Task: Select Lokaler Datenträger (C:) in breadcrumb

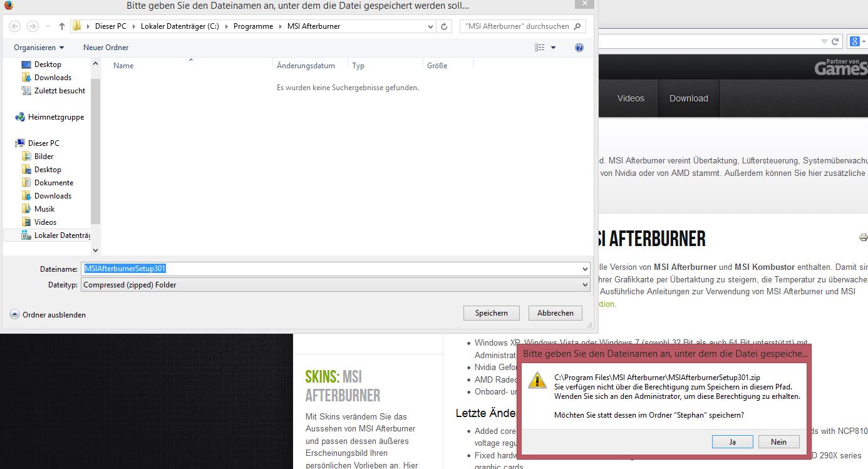Action: point(180,26)
